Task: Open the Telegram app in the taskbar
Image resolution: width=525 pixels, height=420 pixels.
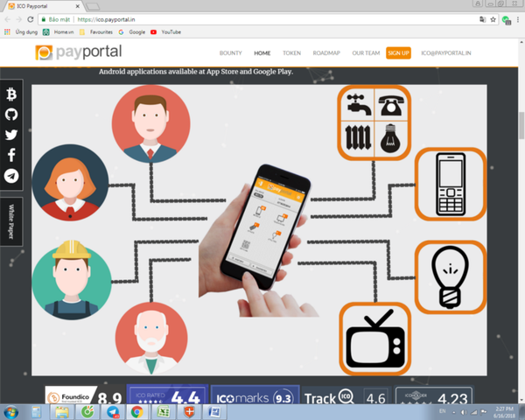Action: tap(113, 412)
